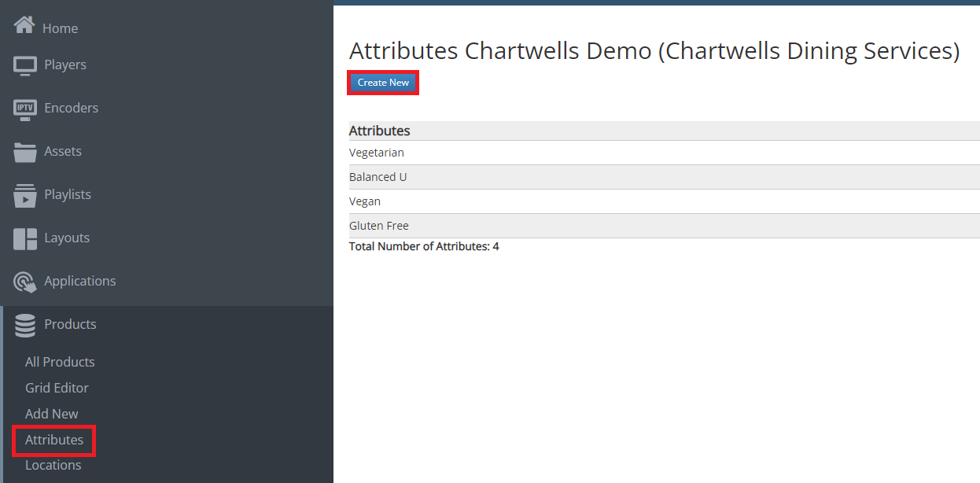Open the Attributes submenu link
The height and width of the screenshot is (483, 980).
pos(54,440)
